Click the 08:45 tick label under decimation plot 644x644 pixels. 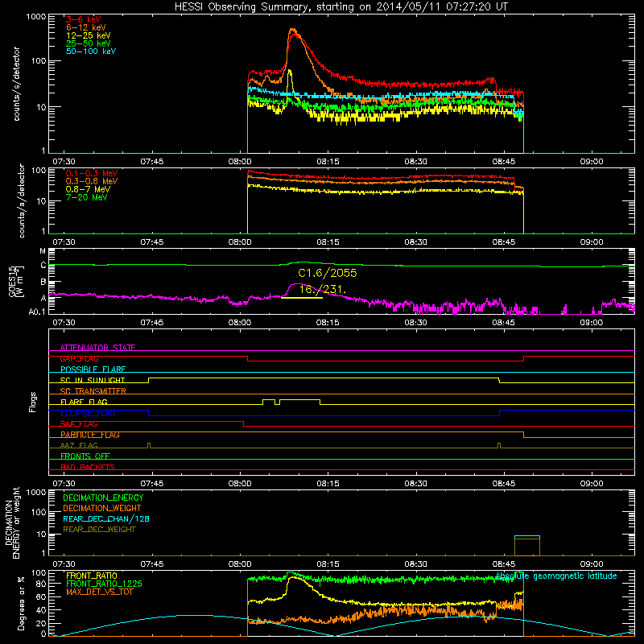(x=504, y=564)
